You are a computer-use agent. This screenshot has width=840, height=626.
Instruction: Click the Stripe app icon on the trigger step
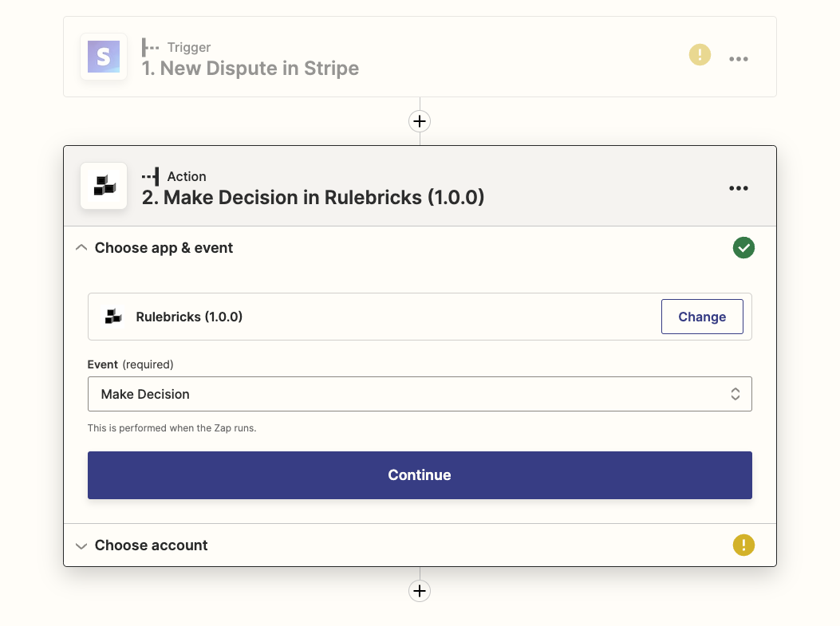(x=103, y=57)
